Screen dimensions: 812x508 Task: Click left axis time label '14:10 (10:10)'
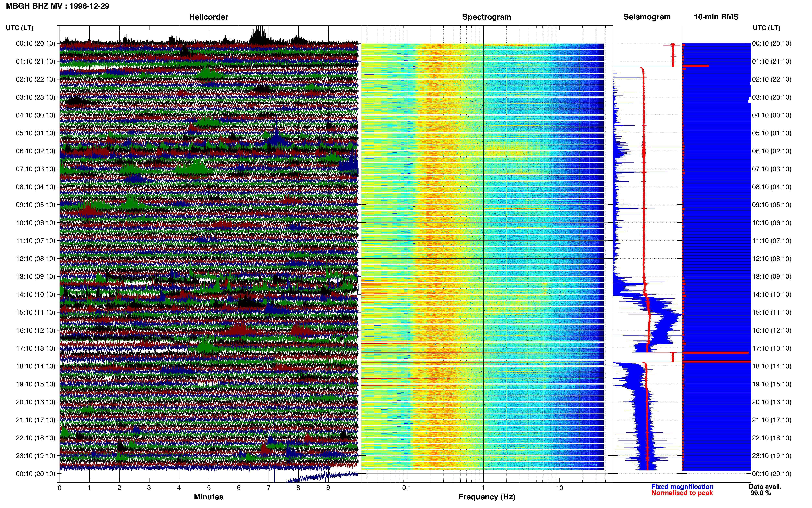[36, 295]
